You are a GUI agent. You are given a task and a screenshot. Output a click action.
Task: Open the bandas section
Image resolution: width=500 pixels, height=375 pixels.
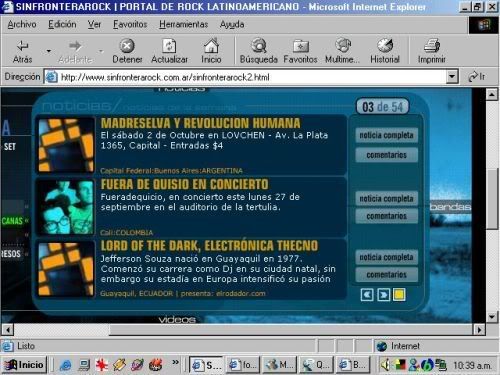tap(450, 207)
